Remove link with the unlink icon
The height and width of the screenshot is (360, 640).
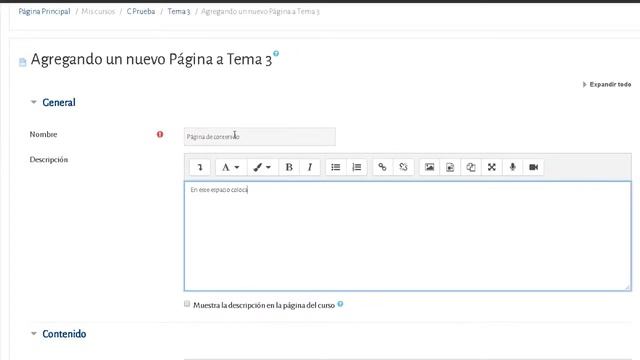(403, 167)
